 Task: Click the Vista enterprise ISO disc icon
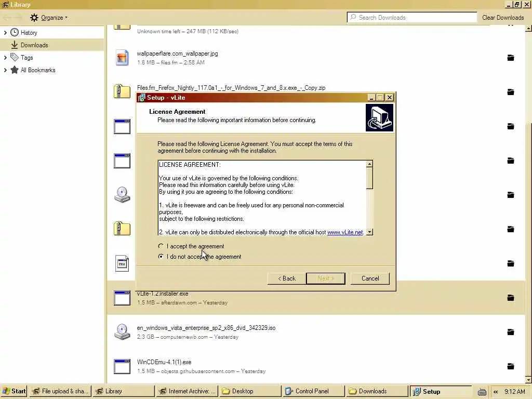pyautogui.click(x=122, y=331)
